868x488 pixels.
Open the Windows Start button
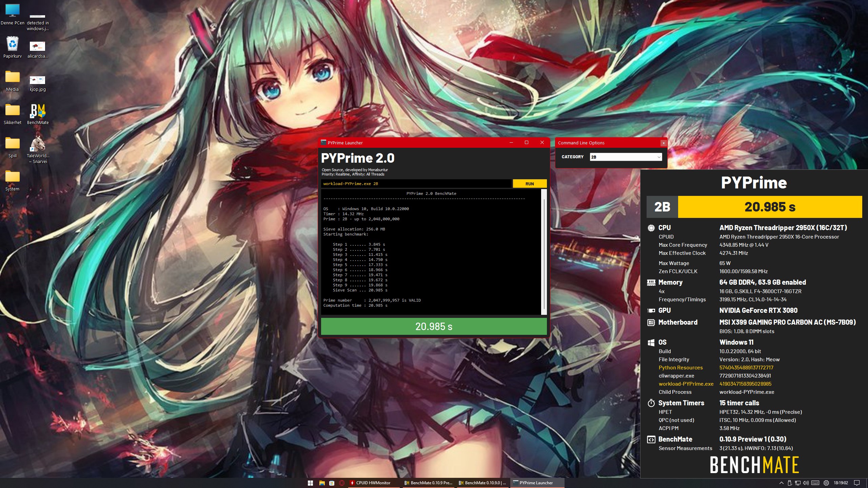pyautogui.click(x=310, y=483)
